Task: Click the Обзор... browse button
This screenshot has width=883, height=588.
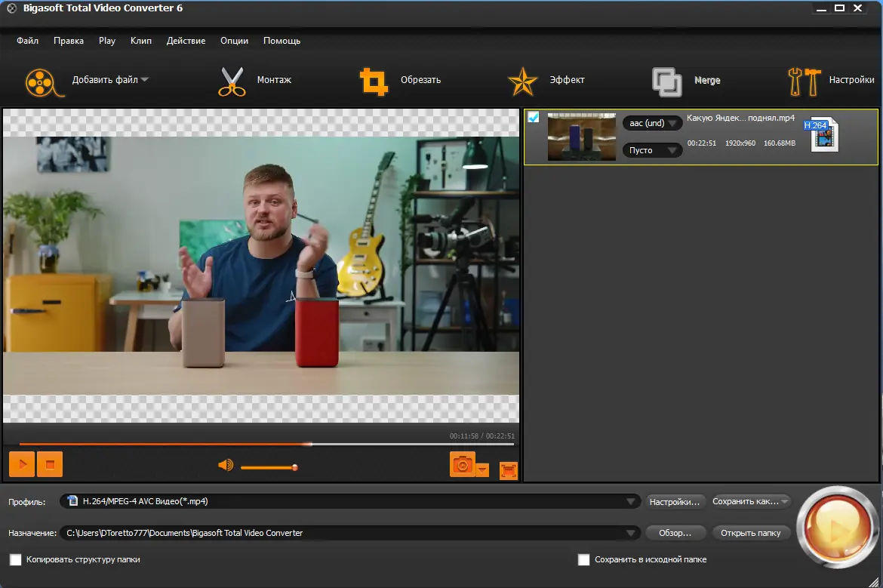Action: pyautogui.click(x=675, y=533)
